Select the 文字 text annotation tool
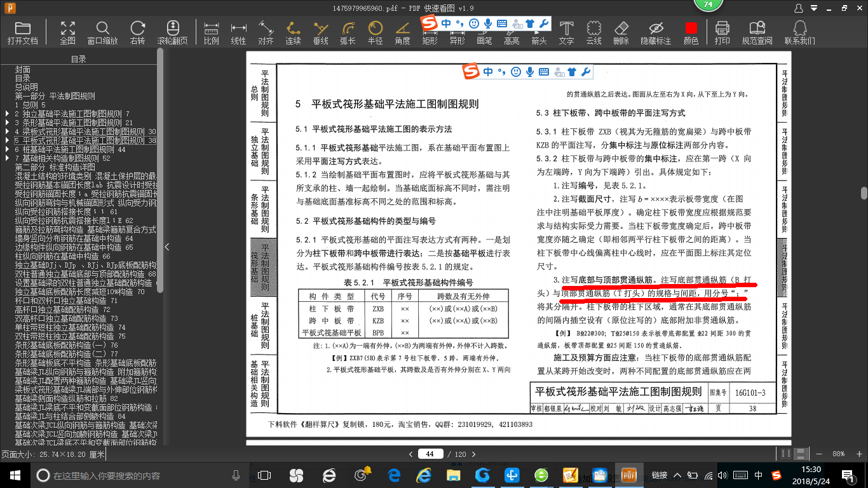868x488 pixels. [566, 32]
